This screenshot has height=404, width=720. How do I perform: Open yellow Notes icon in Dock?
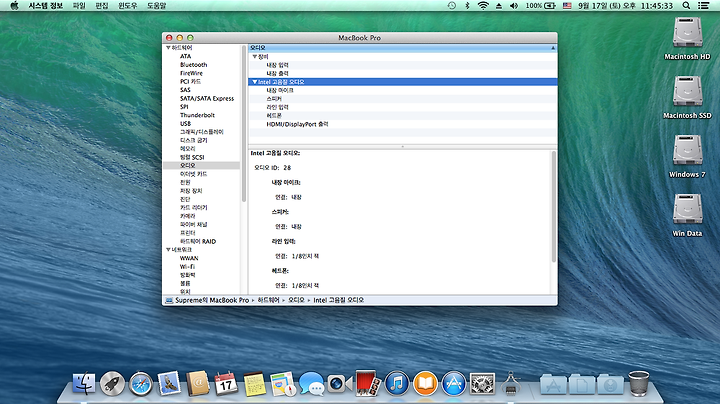click(x=254, y=384)
